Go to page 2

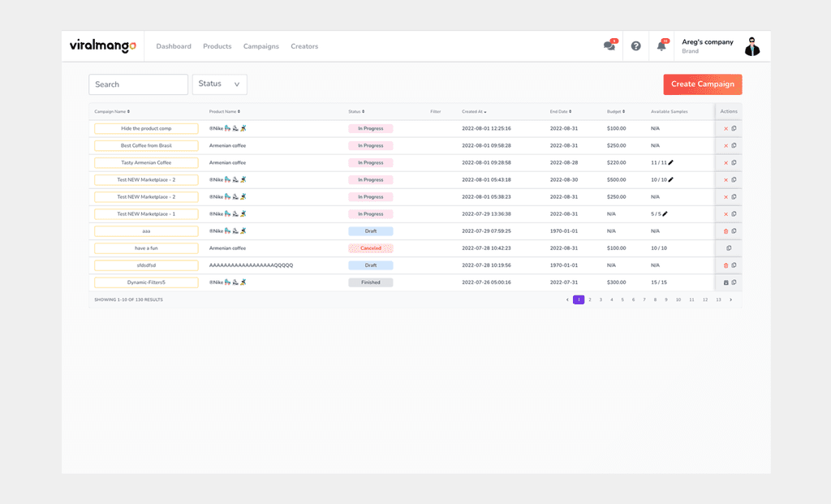tap(590, 300)
